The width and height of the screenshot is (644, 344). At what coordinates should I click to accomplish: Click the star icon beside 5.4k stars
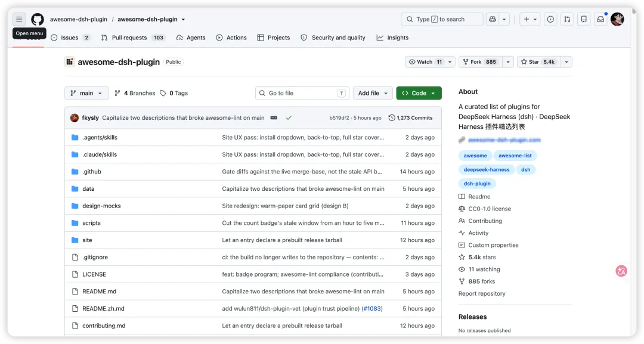coord(462,257)
